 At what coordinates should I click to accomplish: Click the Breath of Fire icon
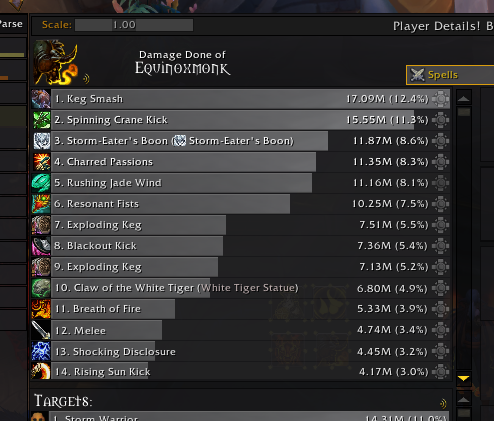point(41,309)
